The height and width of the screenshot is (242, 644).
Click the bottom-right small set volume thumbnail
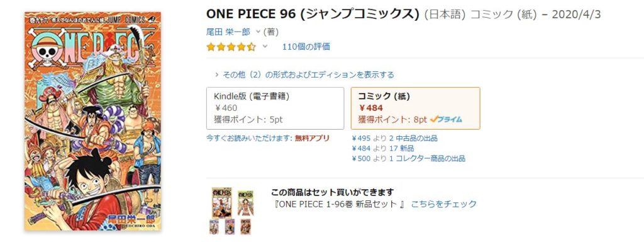tap(245, 227)
